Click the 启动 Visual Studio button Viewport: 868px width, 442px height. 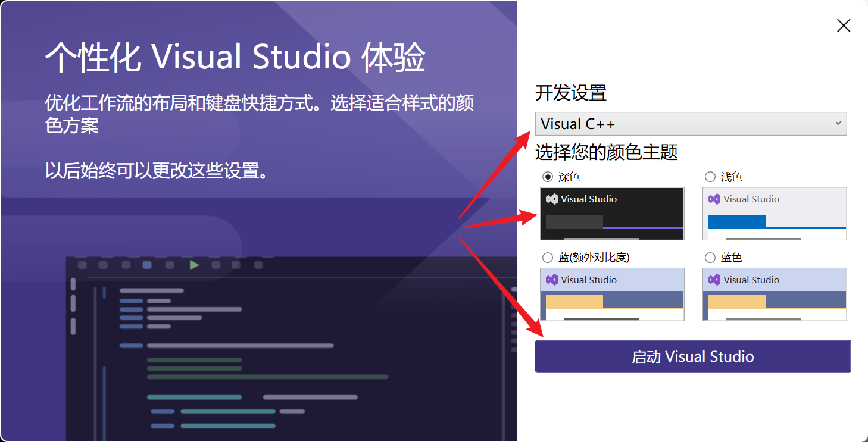pos(692,356)
